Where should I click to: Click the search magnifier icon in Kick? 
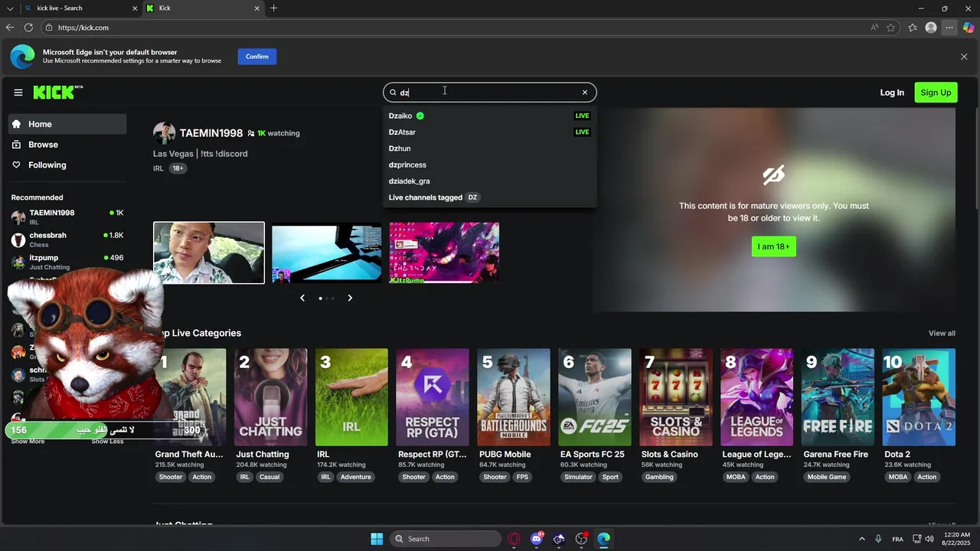(x=394, y=93)
